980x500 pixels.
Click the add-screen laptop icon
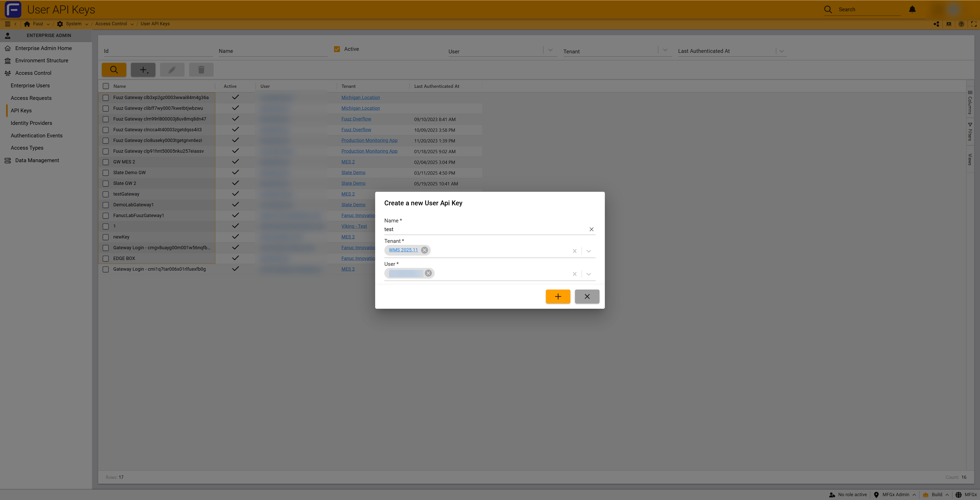(x=949, y=23)
